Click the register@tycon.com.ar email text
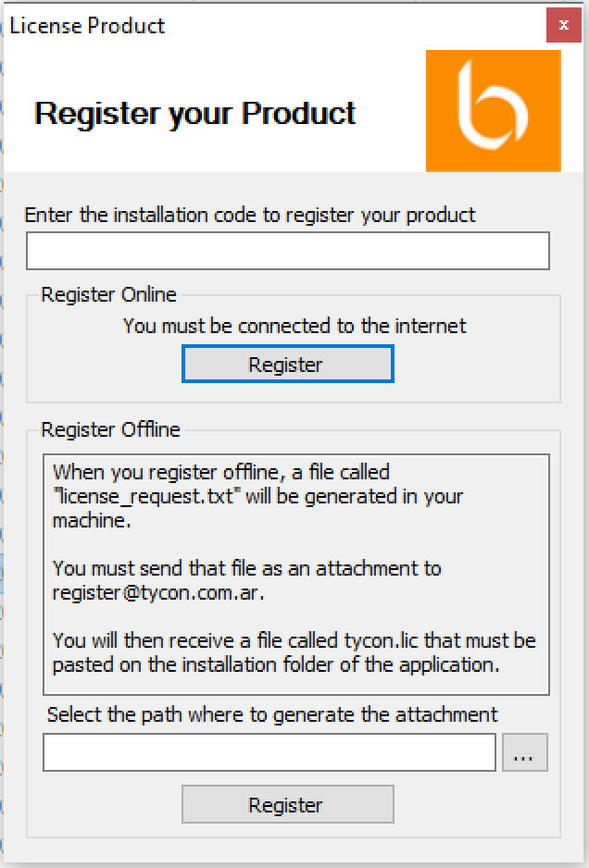This screenshot has width=589, height=868. coord(158,593)
